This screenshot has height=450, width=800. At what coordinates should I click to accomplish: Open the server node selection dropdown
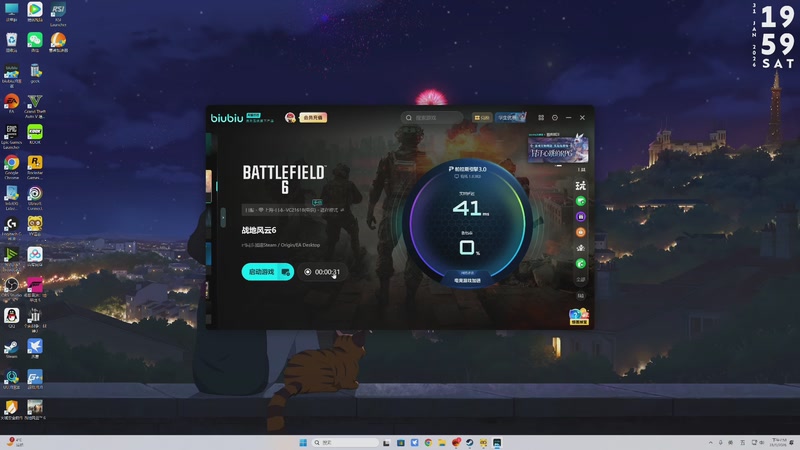click(293, 210)
